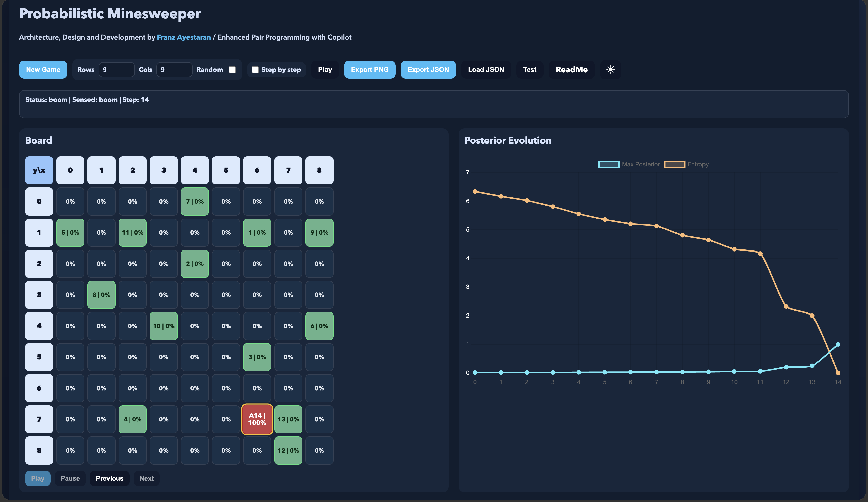Viewport: 868px width, 502px height.
Task: Click the Cols input field
Action: pos(174,70)
